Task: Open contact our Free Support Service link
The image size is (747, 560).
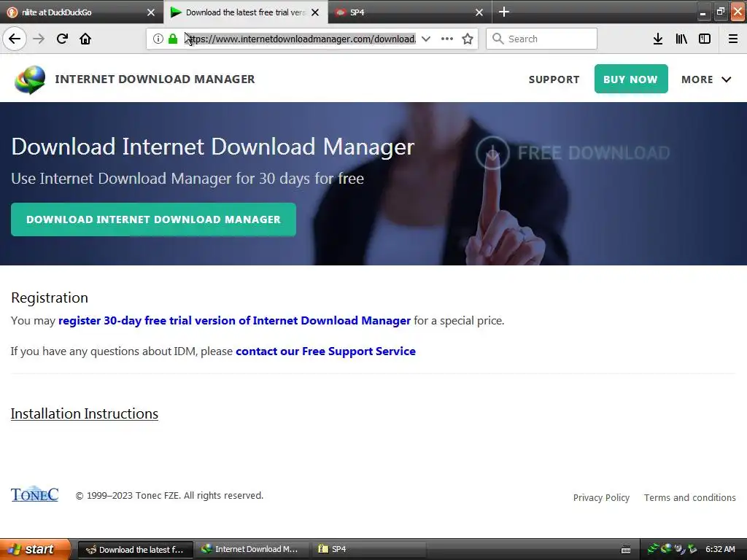Action: [x=325, y=351]
